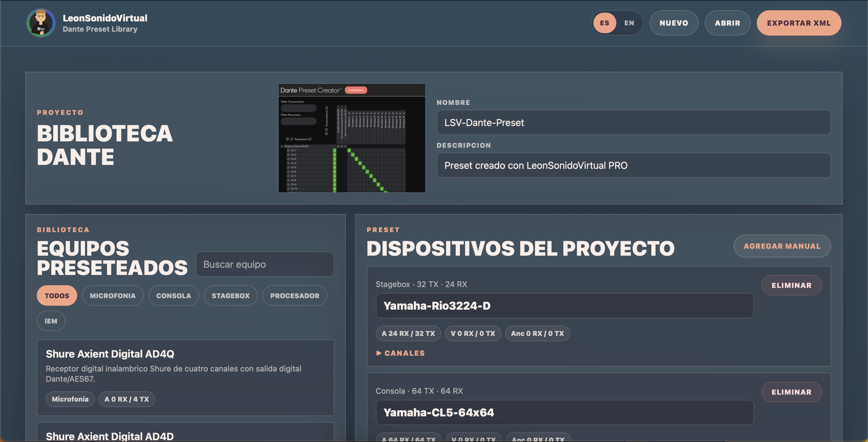This screenshot has height=442, width=868.
Task: Click the Stagebox · 32 TX · 24 RX label
Action: (421, 284)
